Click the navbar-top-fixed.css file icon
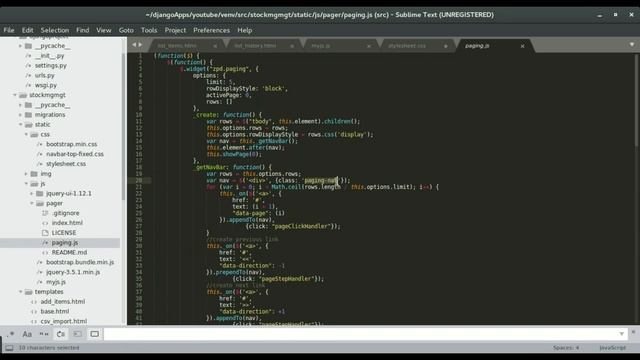 point(40,154)
